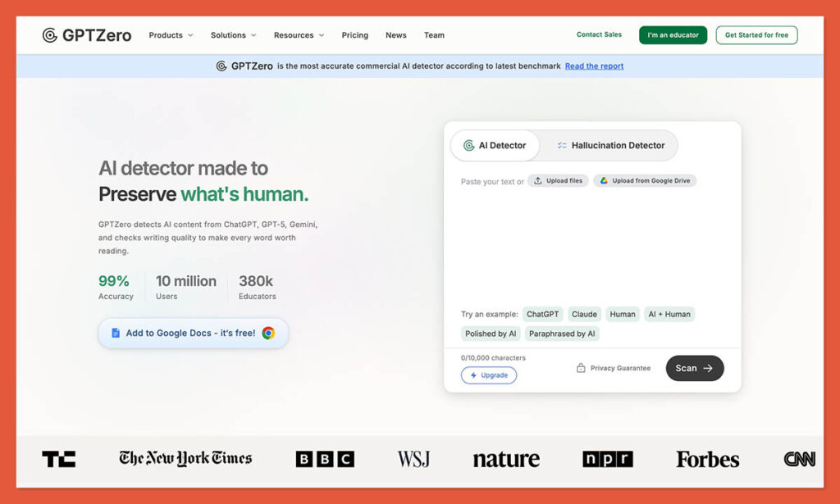Click the TechCrunch logo
This screenshot has height=504, width=840.
tap(59, 459)
